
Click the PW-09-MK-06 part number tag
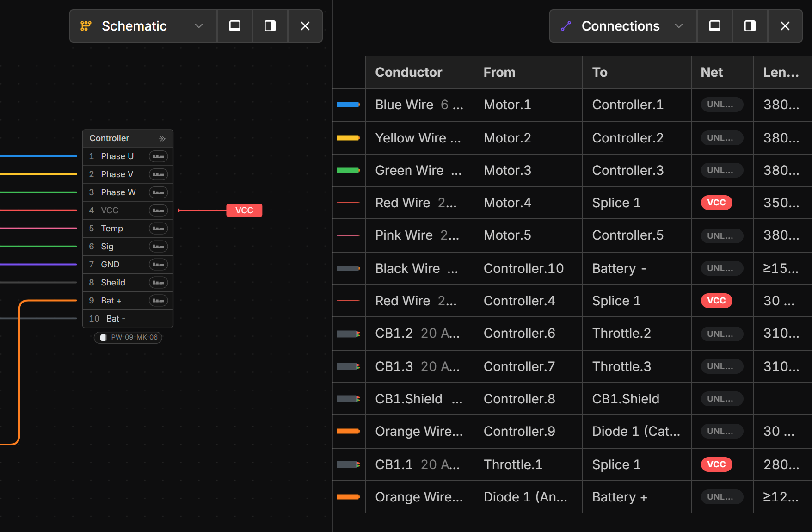coord(128,337)
